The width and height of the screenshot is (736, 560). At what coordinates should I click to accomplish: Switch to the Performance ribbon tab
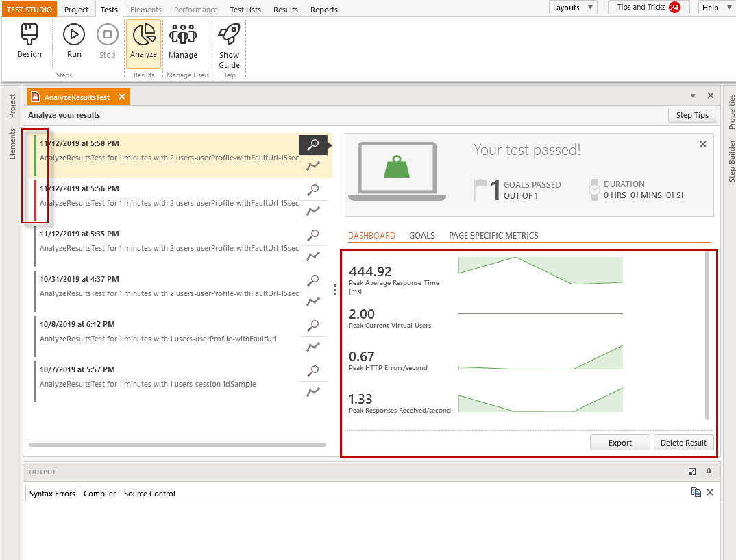point(196,10)
